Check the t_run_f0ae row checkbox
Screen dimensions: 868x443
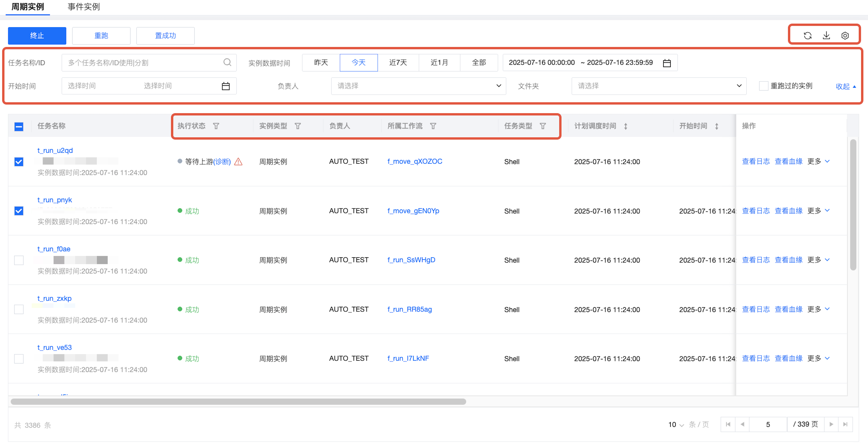tap(19, 260)
